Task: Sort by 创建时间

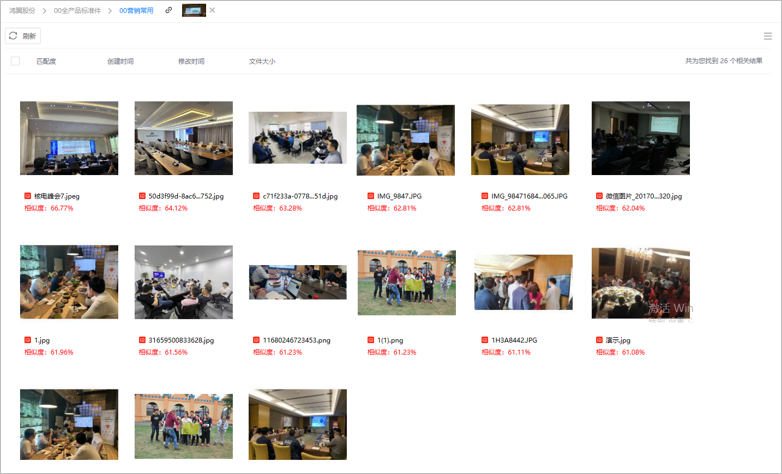Action: [120, 61]
